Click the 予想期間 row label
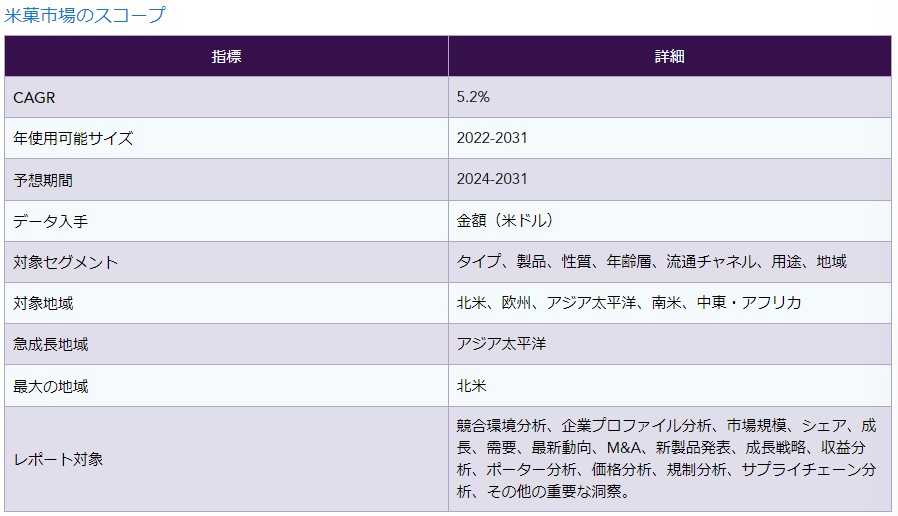The height and width of the screenshot is (516, 898). [x=43, y=180]
